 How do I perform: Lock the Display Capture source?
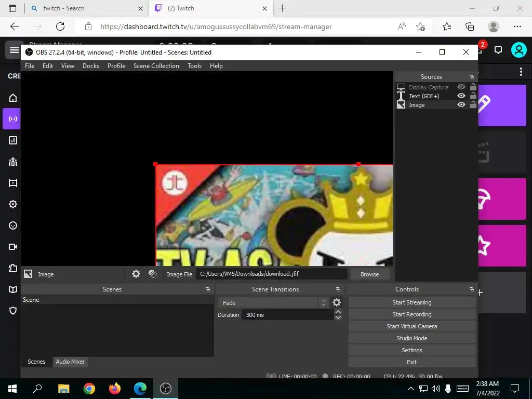(x=473, y=87)
